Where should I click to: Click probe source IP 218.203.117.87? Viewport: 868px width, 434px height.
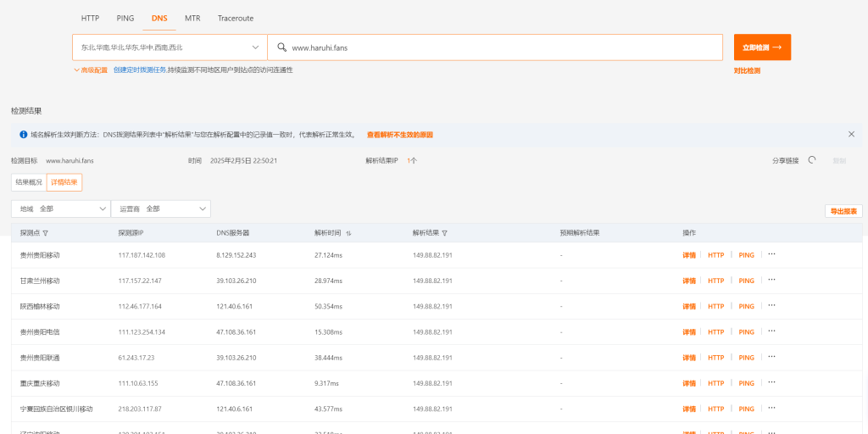click(x=140, y=409)
